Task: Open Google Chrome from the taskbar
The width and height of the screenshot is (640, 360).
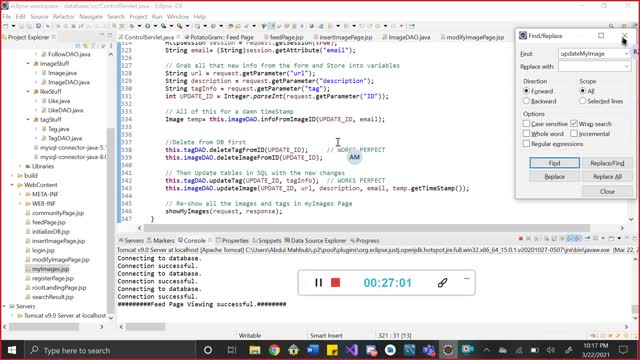Action: 274,350
